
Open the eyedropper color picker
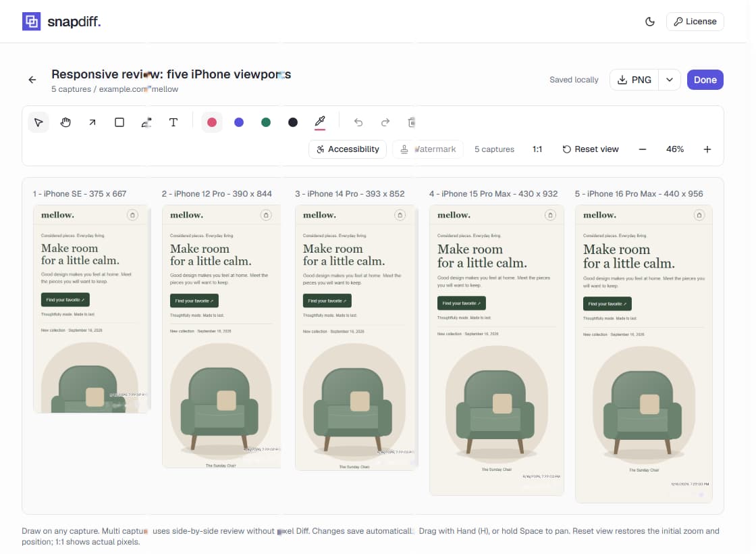tap(320, 122)
